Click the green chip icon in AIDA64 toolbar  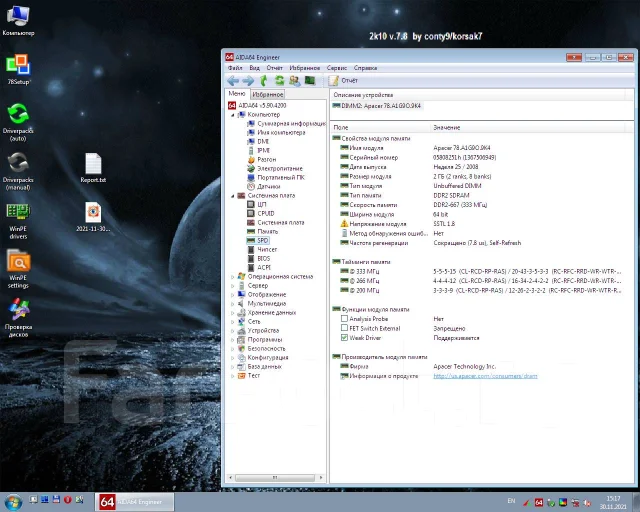click(310, 81)
